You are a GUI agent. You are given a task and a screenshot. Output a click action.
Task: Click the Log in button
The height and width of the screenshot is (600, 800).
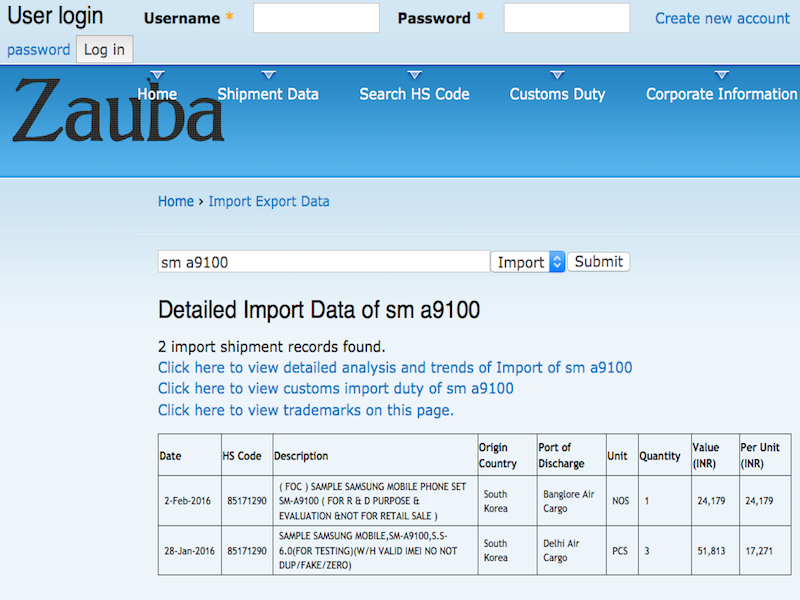[105, 49]
